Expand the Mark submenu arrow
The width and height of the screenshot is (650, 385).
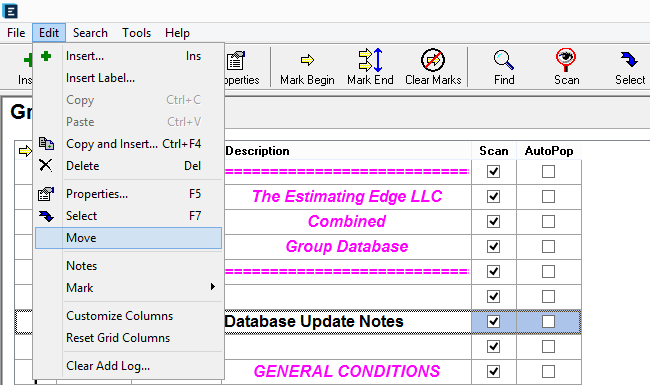213,287
